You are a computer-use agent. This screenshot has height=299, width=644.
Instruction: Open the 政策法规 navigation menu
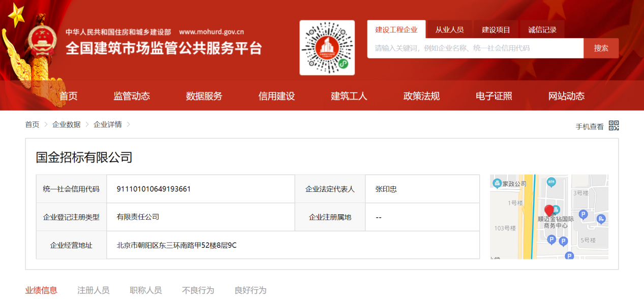[422, 95]
